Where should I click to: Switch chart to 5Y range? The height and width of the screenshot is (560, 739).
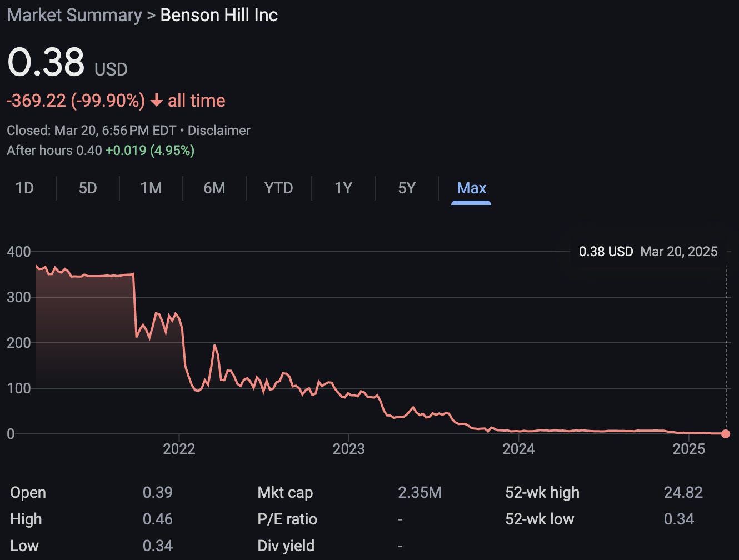point(407,188)
